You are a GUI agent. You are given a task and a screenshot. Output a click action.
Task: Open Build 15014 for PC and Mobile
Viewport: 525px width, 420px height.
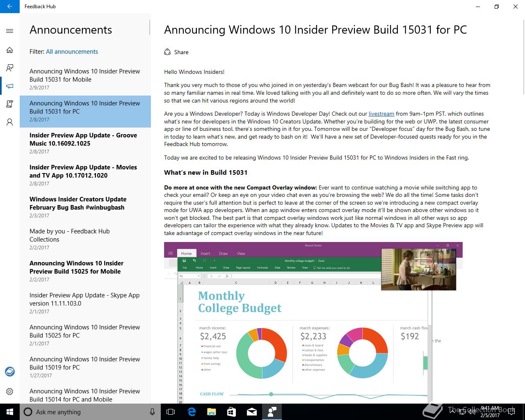[85, 394]
